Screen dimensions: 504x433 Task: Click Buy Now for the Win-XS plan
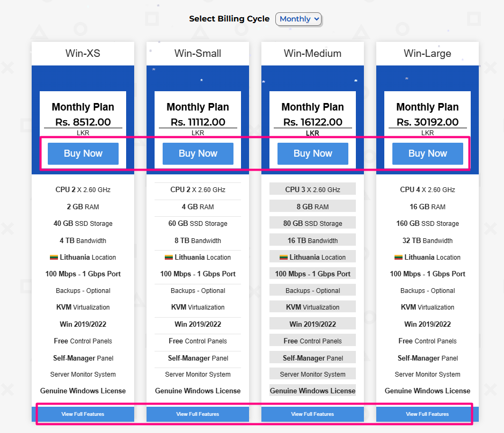(x=83, y=153)
